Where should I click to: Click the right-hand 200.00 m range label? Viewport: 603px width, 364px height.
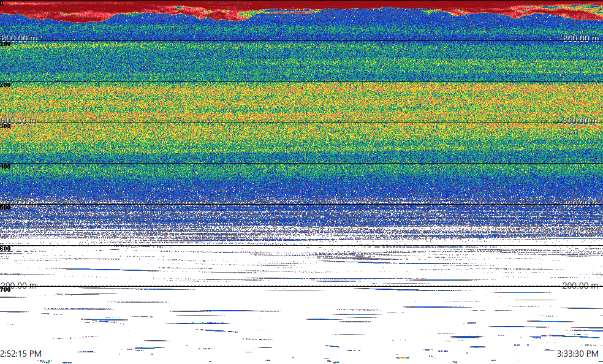(x=581, y=286)
